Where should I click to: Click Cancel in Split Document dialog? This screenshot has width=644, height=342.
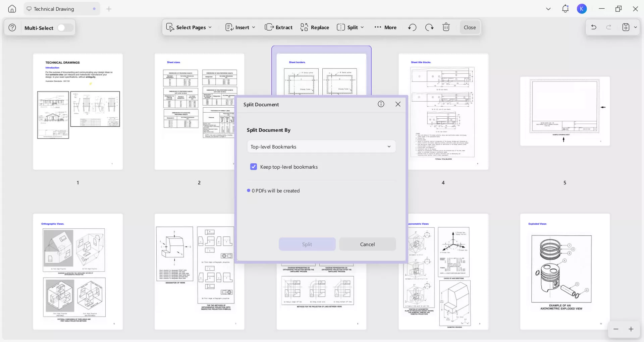(367, 244)
